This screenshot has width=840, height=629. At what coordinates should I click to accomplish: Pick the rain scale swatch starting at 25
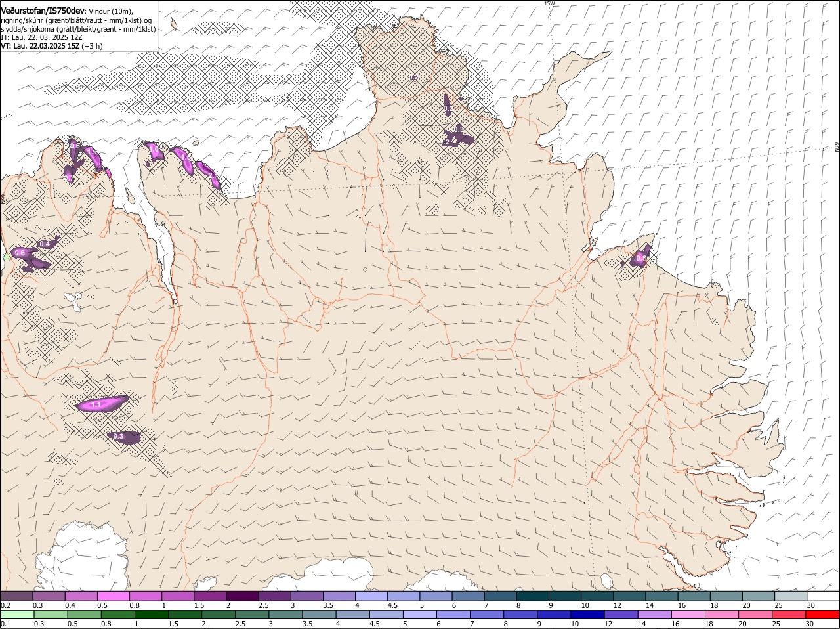click(789, 615)
